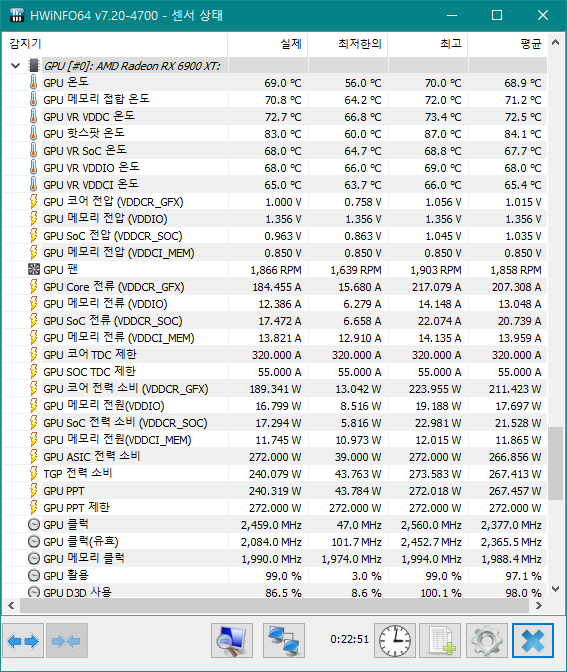Close sensors with the blue X button
This screenshot has width=567, height=672.
point(533,641)
